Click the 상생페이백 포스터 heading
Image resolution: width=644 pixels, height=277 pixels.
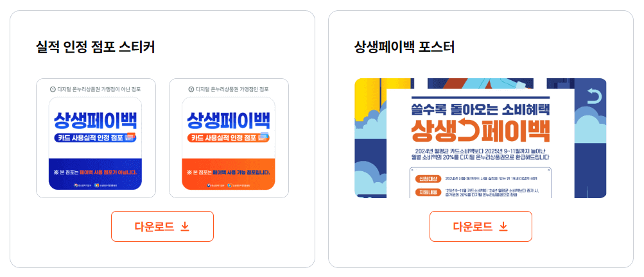pos(405,47)
